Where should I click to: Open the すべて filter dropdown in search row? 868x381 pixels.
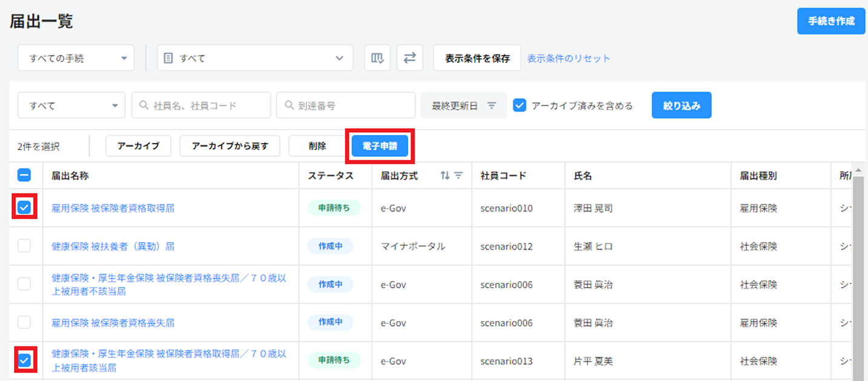click(71, 105)
